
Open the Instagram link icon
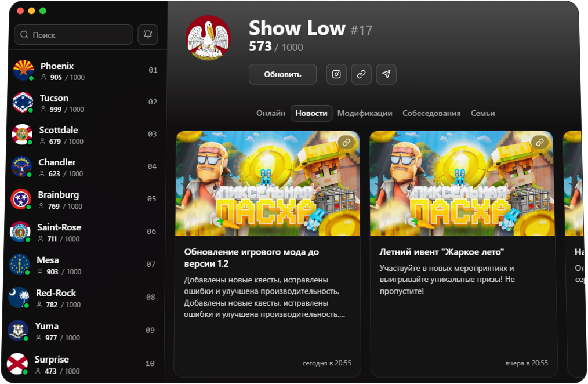click(336, 74)
